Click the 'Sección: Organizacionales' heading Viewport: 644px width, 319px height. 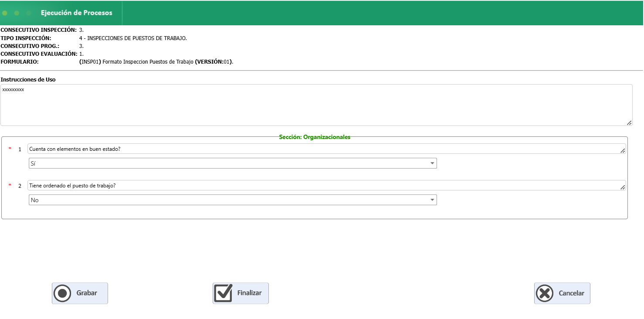click(x=315, y=137)
